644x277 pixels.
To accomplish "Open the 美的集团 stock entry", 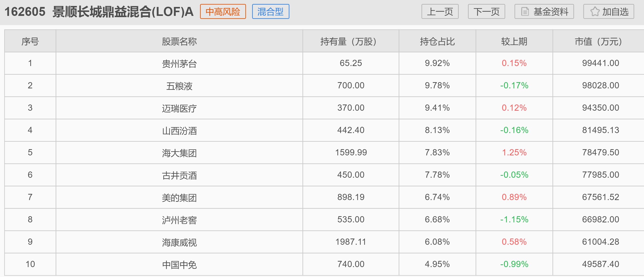I will (179, 198).
